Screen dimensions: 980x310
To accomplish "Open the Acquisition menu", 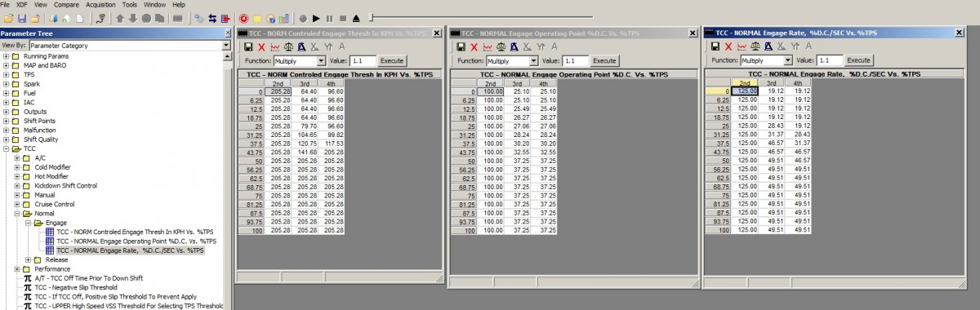I will (x=101, y=4).
